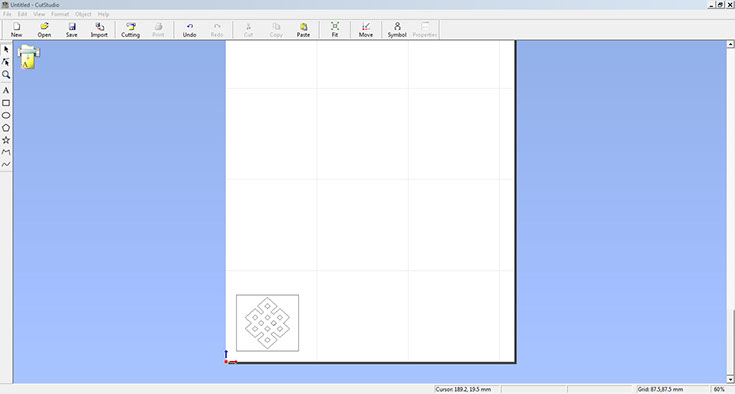Screen dimensions: 735x394
Task: Import artwork with the Import icon
Action: (99, 30)
